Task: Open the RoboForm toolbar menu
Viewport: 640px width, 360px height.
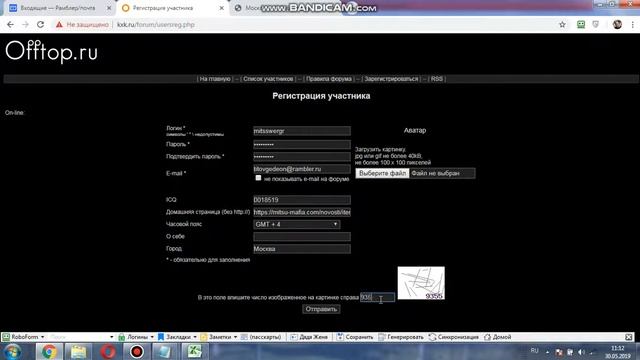Action: (23, 337)
